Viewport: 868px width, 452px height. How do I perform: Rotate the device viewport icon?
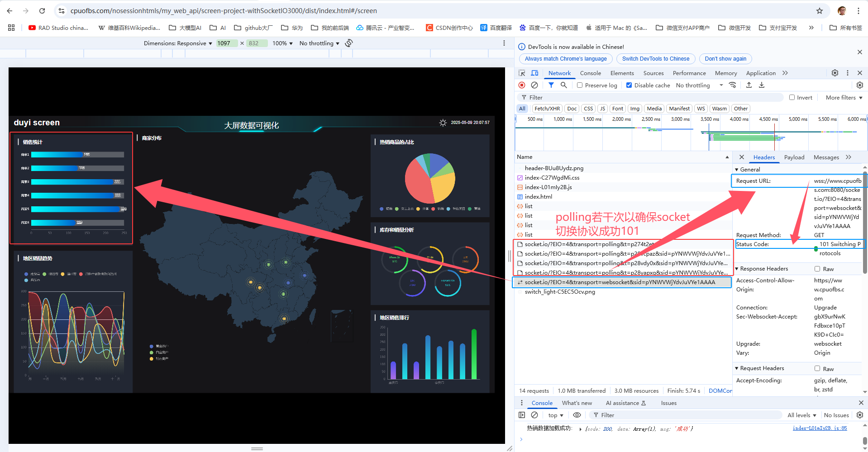[349, 43]
